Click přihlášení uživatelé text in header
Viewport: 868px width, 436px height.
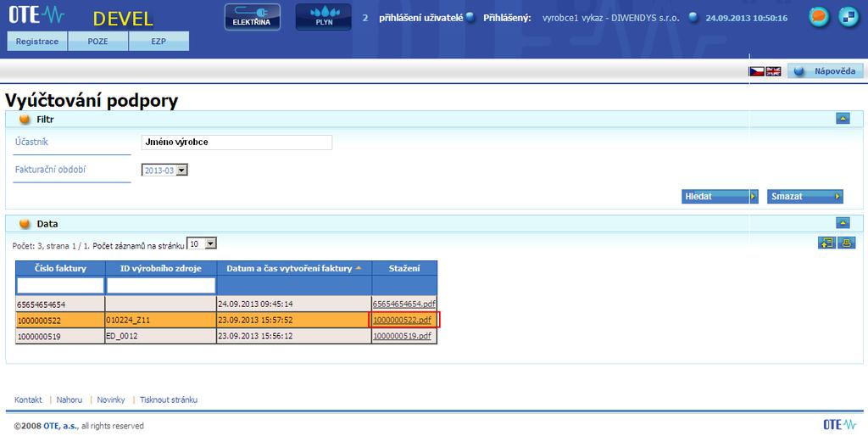pos(420,19)
